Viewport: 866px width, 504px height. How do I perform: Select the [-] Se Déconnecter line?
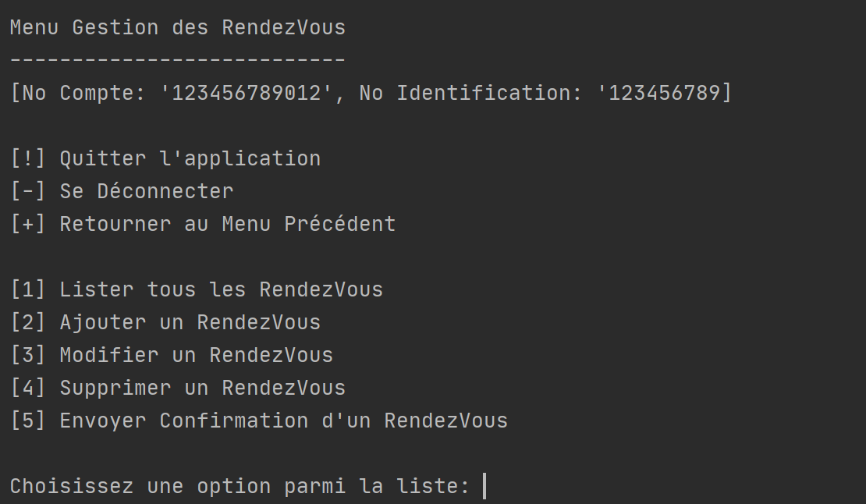(x=122, y=192)
